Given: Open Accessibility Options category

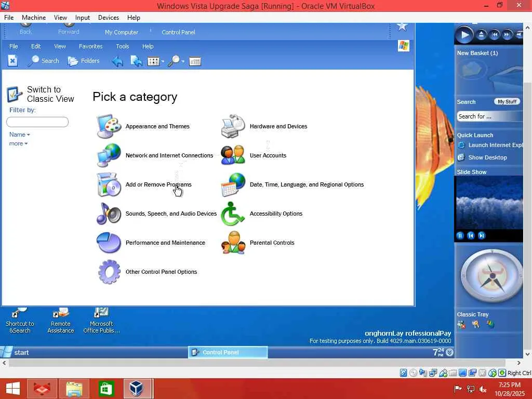Looking at the screenshot, I should [x=261, y=214].
